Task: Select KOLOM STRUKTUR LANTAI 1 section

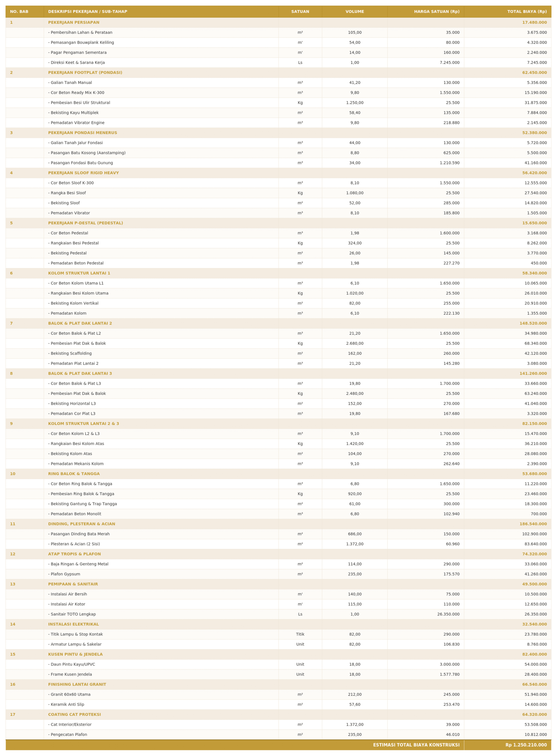Action: 278,273
